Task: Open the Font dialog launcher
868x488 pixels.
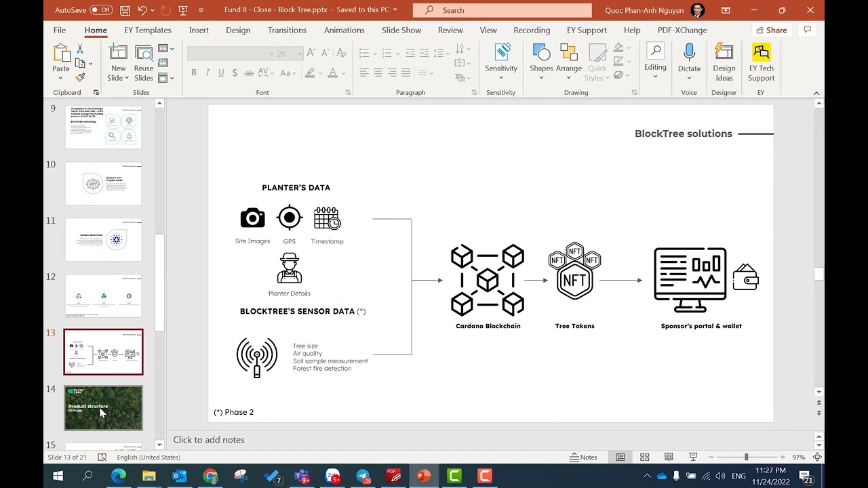Action: pos(348,92)
